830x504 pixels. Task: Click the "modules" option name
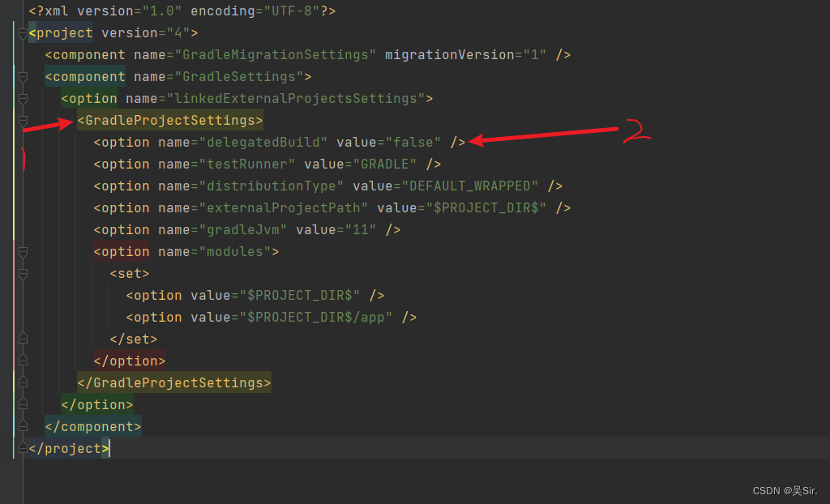pos(235,252)
